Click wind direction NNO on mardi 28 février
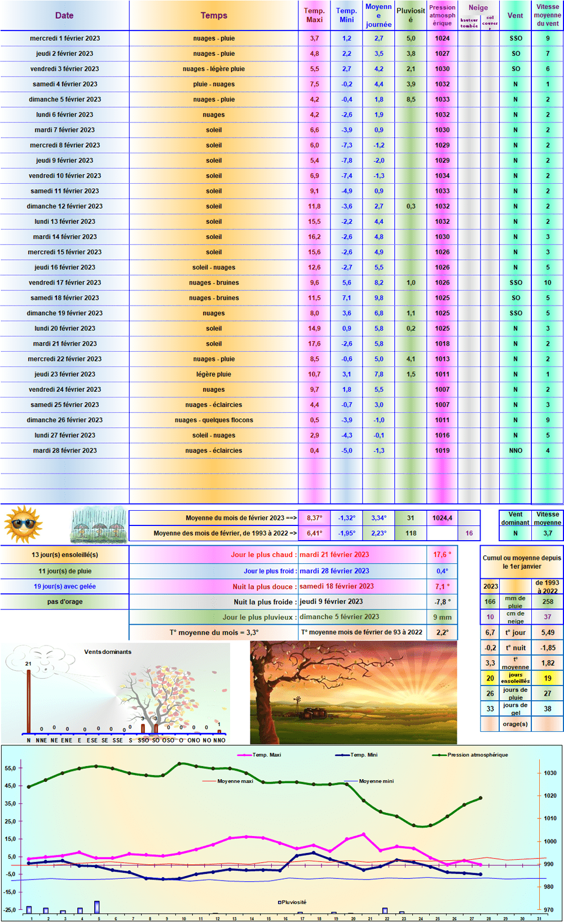This screenshot has height=924, width=564. [515, 450]
